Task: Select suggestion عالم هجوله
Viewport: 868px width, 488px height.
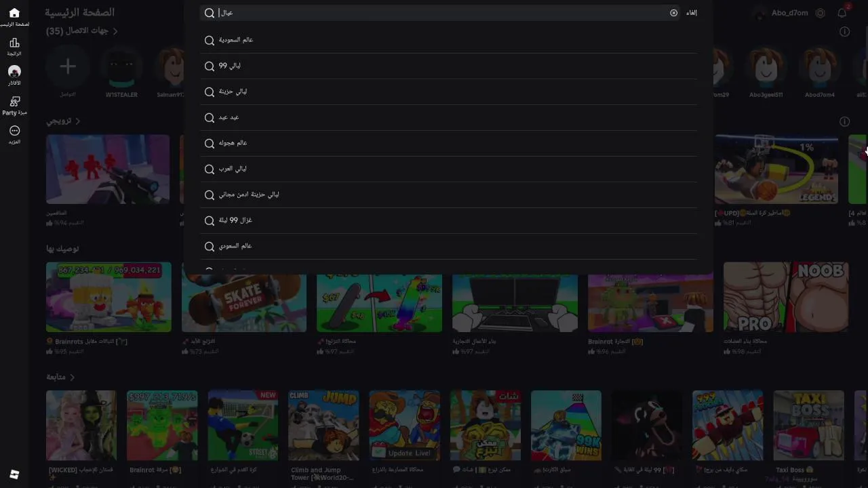Action: tap(449, 143)
